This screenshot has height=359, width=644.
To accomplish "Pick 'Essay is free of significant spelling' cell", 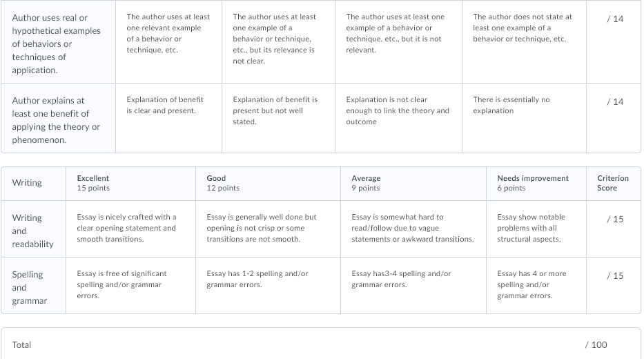I will (x=130, y=286).
